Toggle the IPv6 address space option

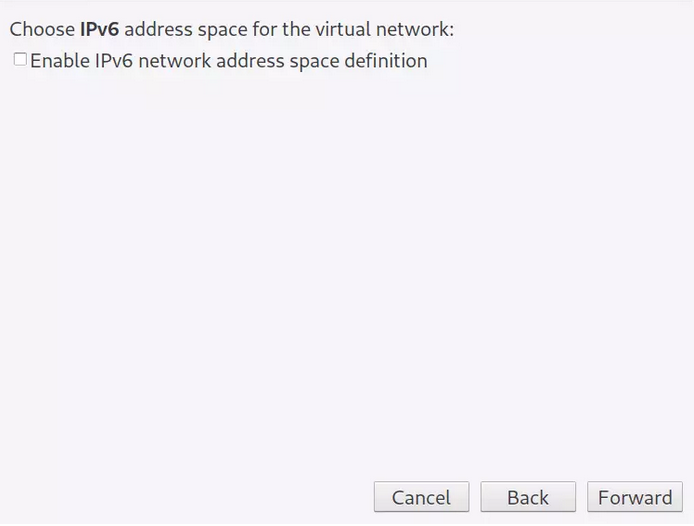(20, 60)
